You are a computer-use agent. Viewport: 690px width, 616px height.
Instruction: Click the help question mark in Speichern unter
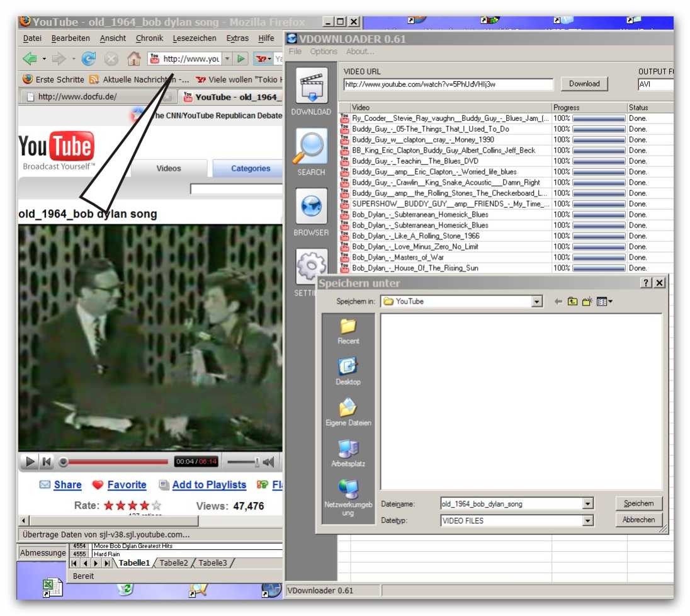pos(645,283)
